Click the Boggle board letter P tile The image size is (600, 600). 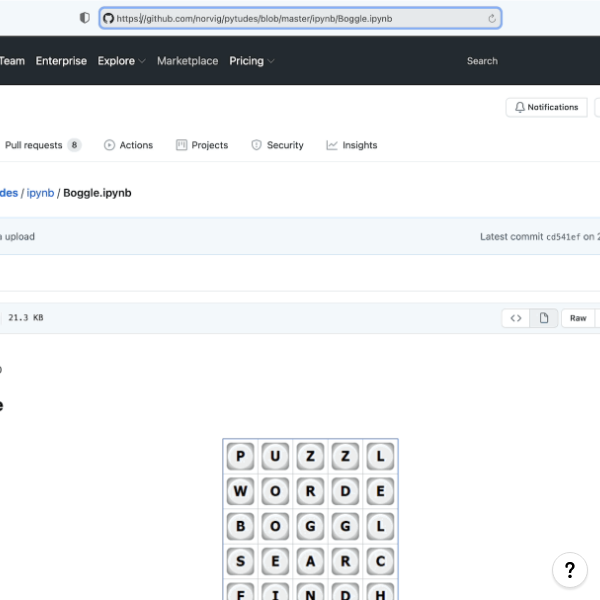240,456
